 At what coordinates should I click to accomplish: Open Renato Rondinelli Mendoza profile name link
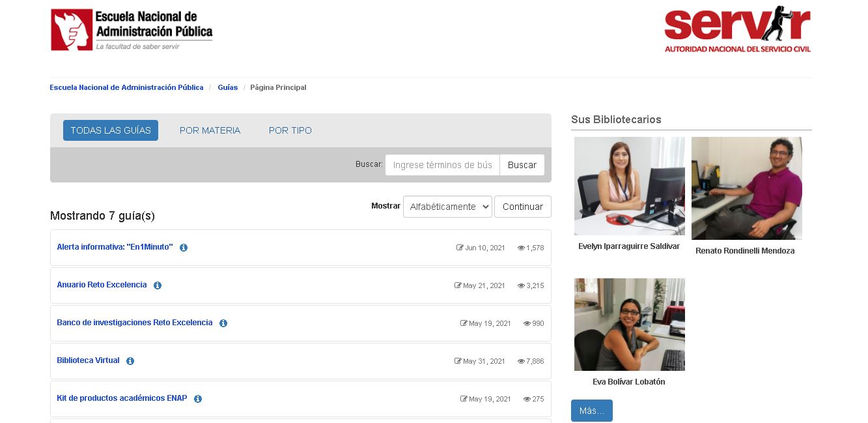pos(745,251)
